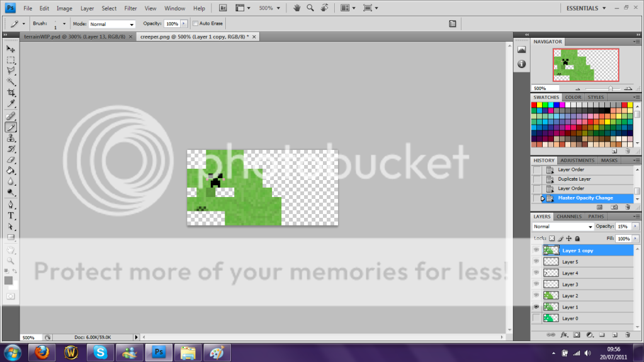Open layer Fill slider arrow
644x362 pixels.
(x=635, y=239)
